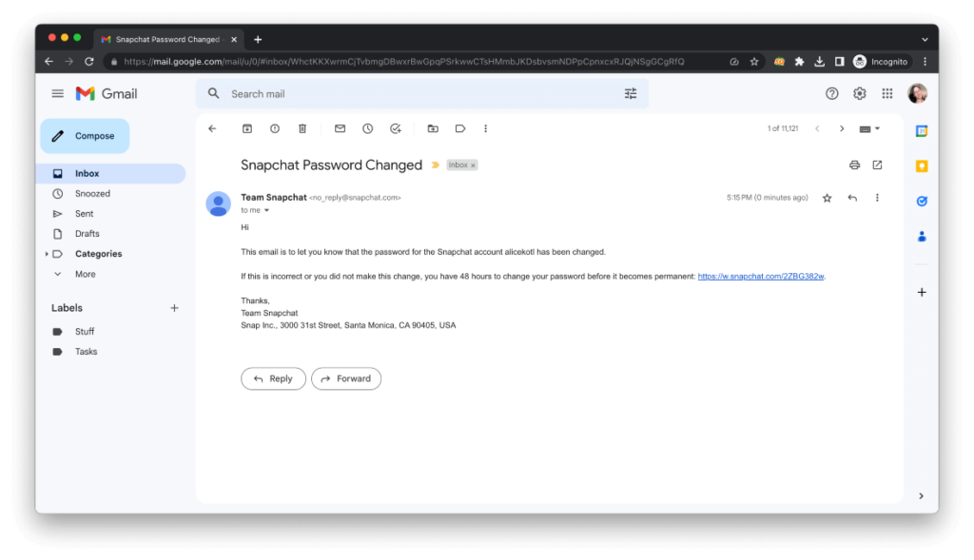This screenshot has height=560, width=974.
Task: Archive the Snapchat email
Action: coord(248,128)
